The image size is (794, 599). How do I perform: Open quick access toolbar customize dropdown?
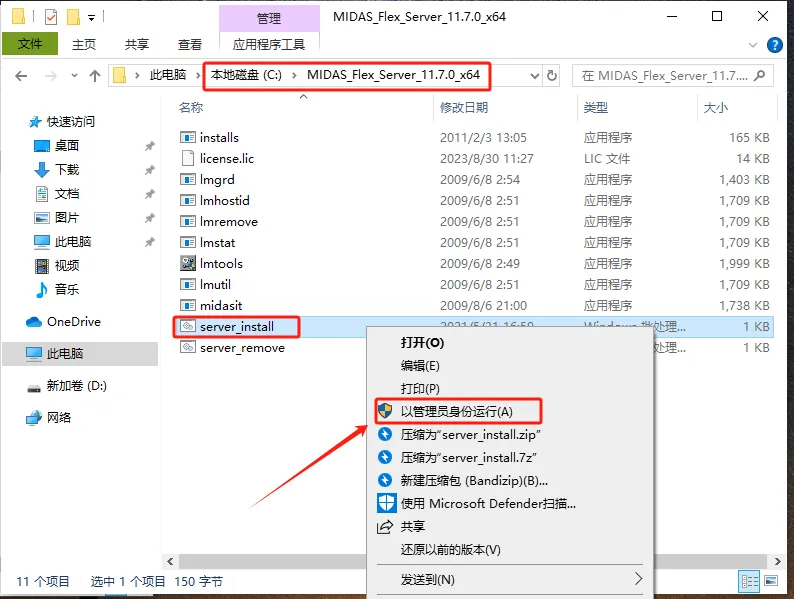(91, 18)
